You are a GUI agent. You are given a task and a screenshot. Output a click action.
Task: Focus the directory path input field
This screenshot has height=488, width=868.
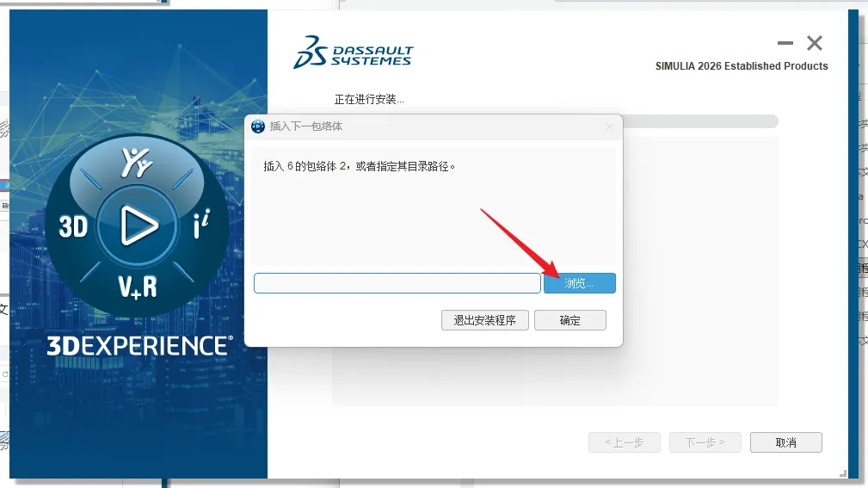[397, 283]
